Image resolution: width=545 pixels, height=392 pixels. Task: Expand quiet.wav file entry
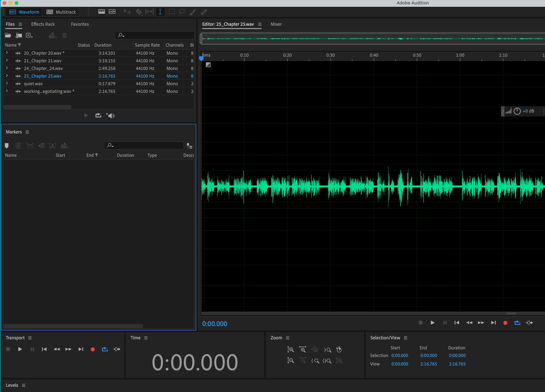(x=7, y=84)
